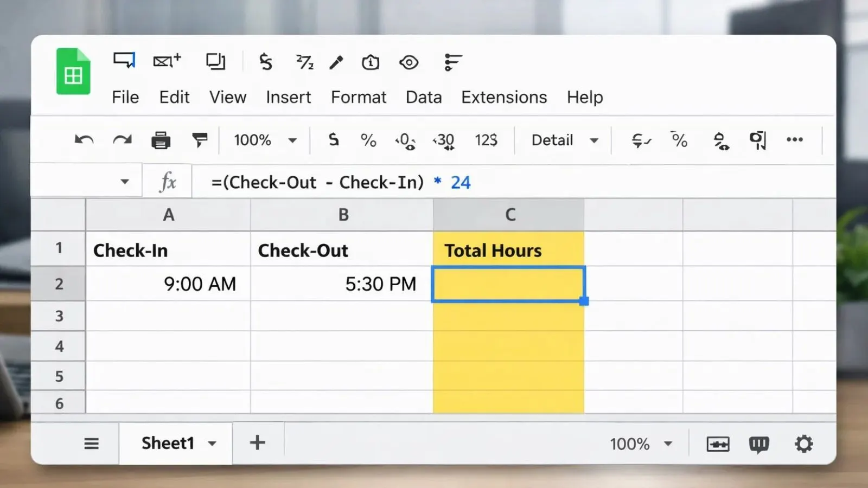The height and width of the screenshot is (488, 868).
Task: Decrease decimal places
Action: tap(406, 140)
